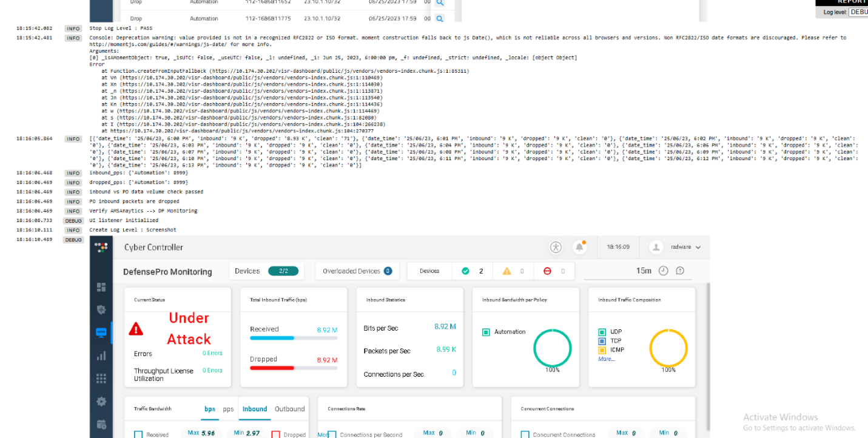Click the clock icon next to 15m

pos(663,271)
